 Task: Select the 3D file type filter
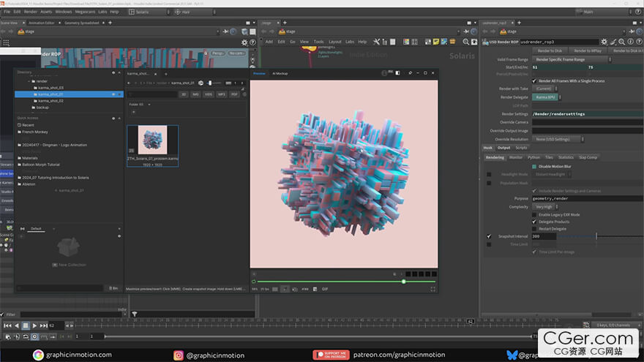coord(184,94)
